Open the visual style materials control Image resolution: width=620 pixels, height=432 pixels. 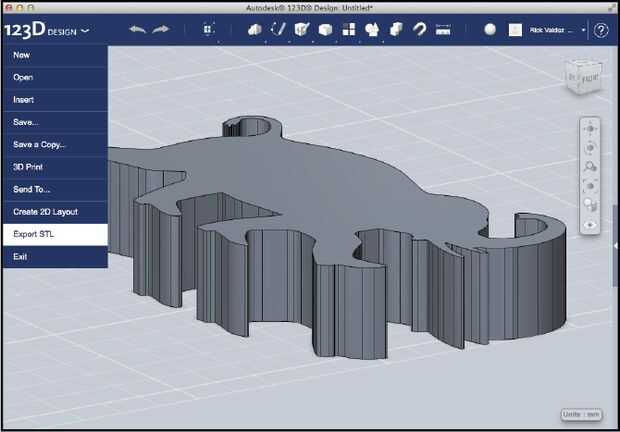point(590,205)
